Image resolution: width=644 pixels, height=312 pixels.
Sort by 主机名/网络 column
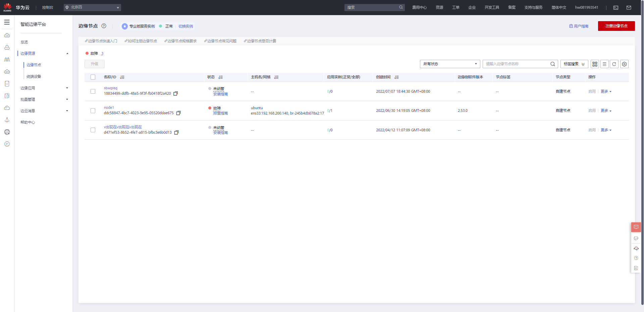(276, 77)
